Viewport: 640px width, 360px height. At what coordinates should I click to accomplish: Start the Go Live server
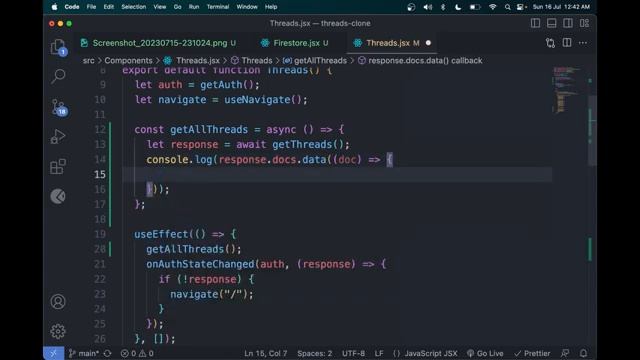point(485,353)
